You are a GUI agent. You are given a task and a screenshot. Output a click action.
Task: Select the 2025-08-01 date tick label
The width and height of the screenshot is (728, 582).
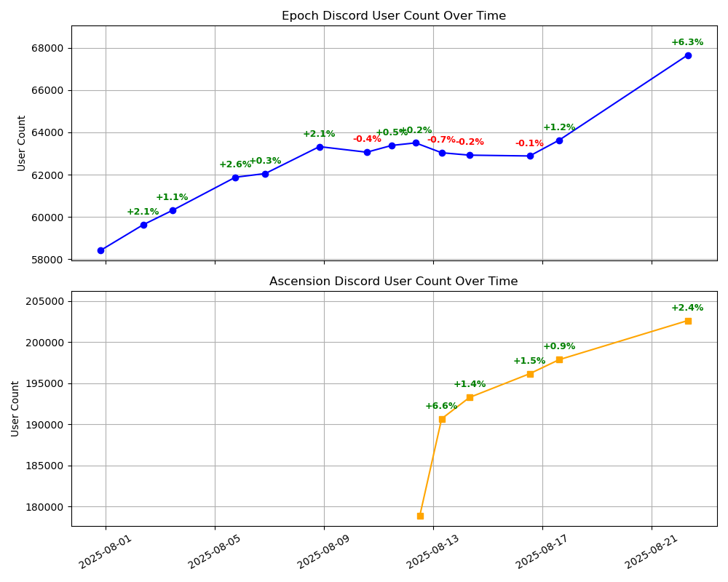click(x=106, y=551)
